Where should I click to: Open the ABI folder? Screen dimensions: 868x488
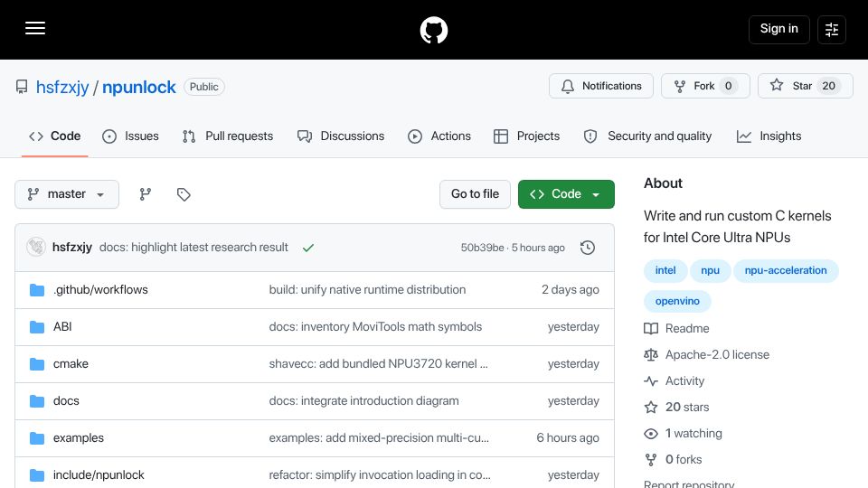tap(62, 327)
